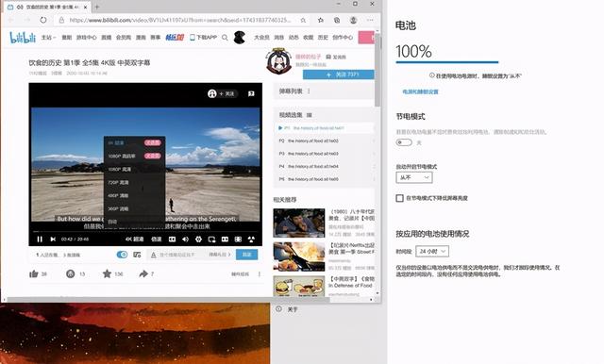This screenshot has width=604, height=364.
Task: Expand the 弹幕列表 panel
Action: (324, 91)
